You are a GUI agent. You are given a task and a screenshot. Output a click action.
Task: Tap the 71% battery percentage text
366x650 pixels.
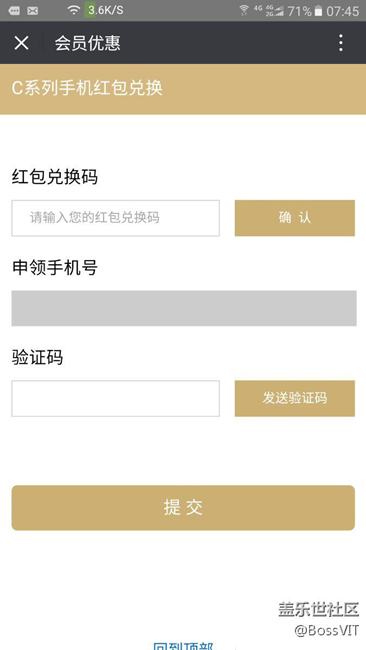299,11
